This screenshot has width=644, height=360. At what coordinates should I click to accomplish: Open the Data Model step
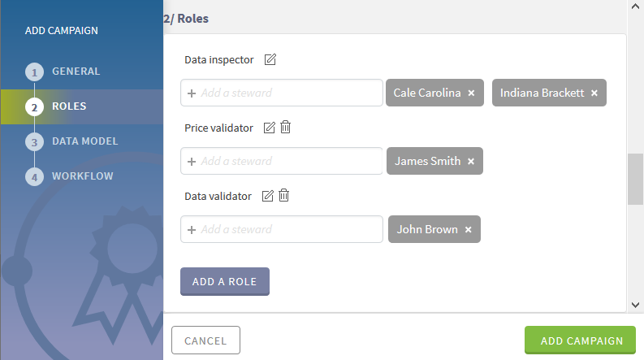(x=84, y=141)
